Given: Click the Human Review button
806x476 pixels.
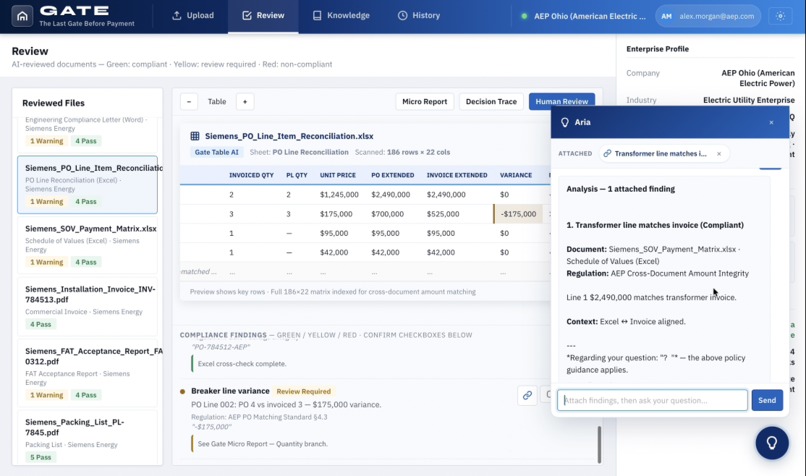Looking at the screenshot, I should pos(562,101).
